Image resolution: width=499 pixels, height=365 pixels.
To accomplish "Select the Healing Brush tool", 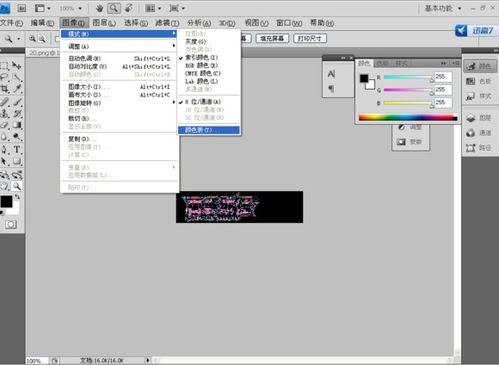I will point(5,102).
